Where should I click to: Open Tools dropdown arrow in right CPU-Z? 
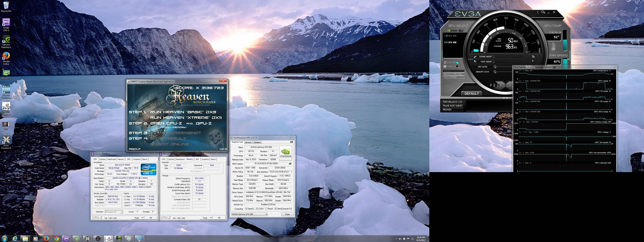pyautogui.click(x=211, y=218)
